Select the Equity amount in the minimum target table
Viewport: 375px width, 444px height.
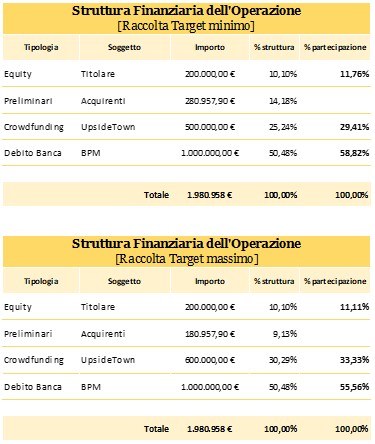click(x=210, y=74)
